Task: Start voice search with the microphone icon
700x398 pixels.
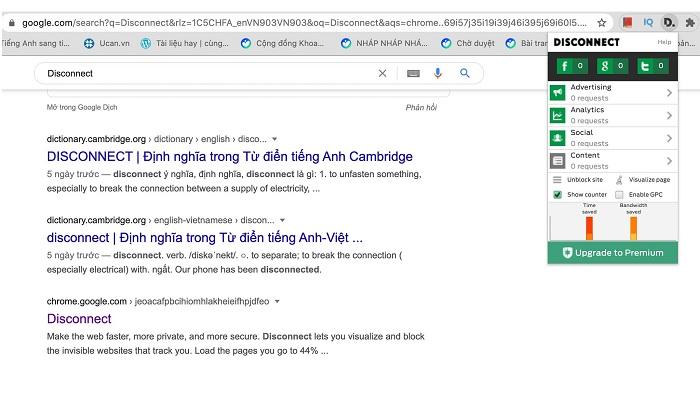Action: click(438, 73)
